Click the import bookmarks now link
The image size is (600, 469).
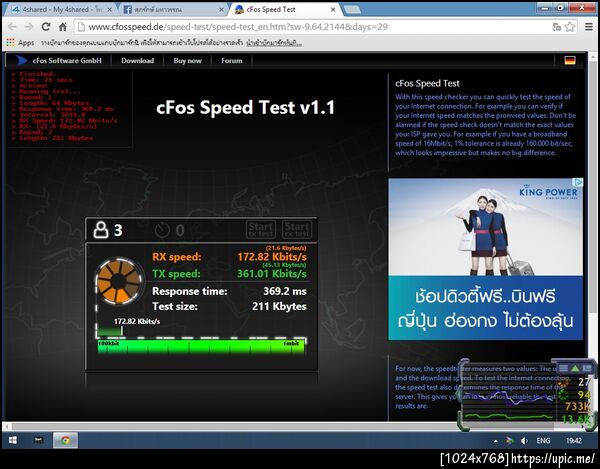coord(274,42)
